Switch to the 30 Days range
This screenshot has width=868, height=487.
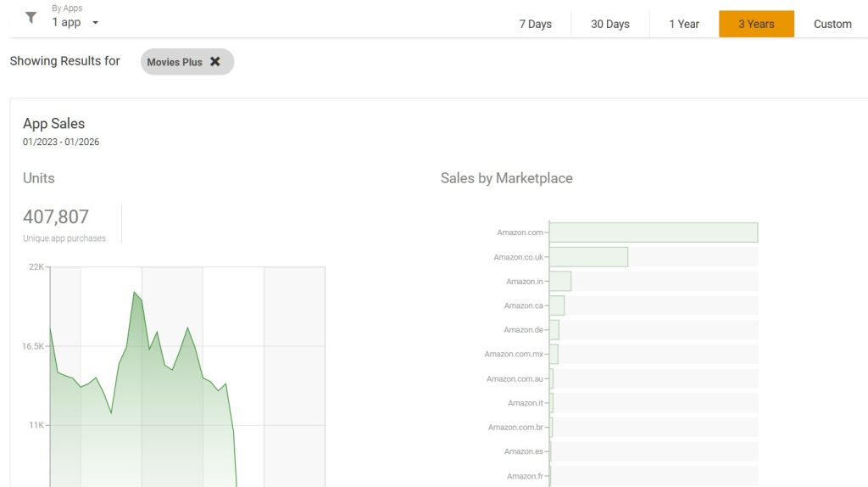tap(609, 24)
